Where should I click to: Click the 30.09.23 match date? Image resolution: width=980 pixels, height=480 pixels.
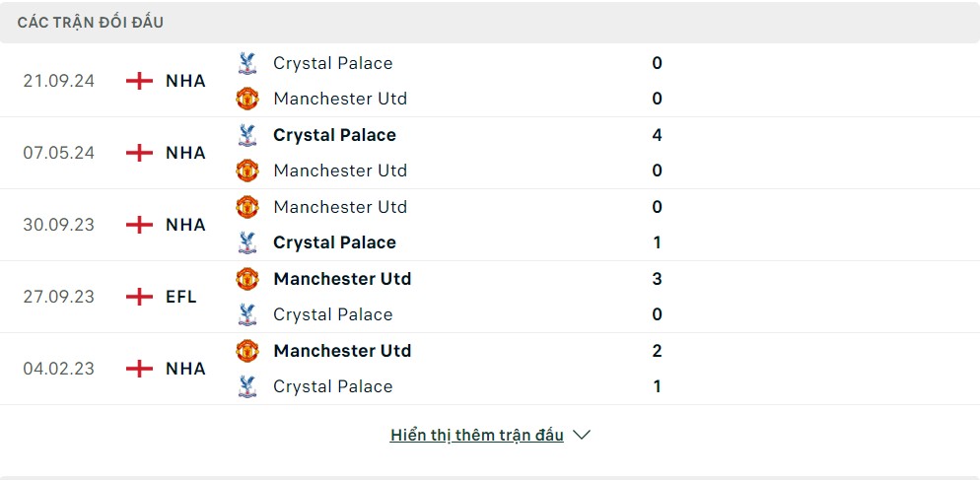(59, 225)
